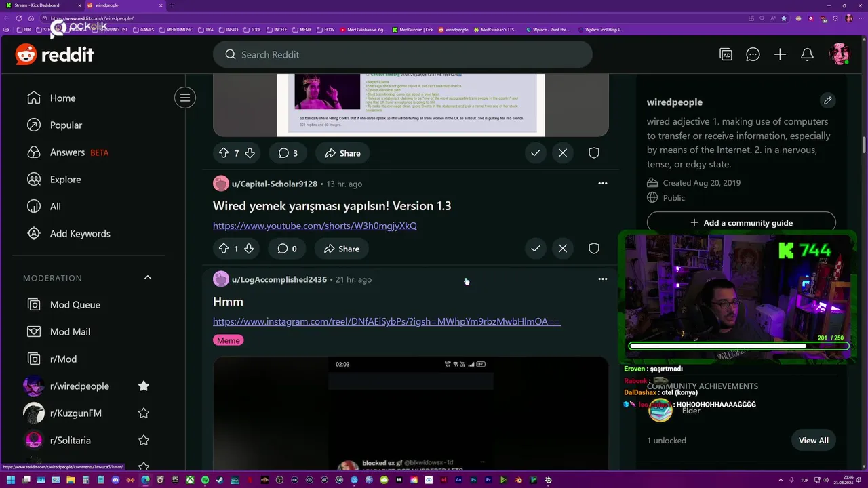Upvote the post with 7 votes
The image size is (868, 488).
point(223,153)
